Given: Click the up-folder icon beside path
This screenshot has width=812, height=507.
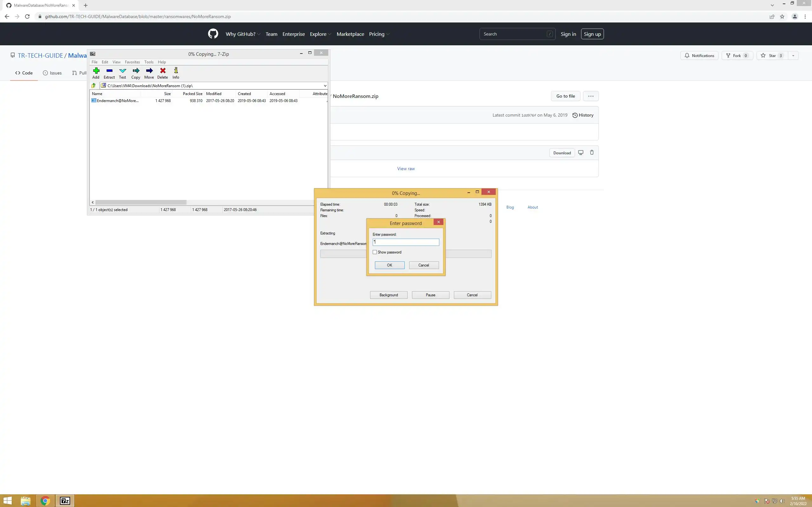Looking at the screenshot, I should pyautogui.click(x=94, y=86).
